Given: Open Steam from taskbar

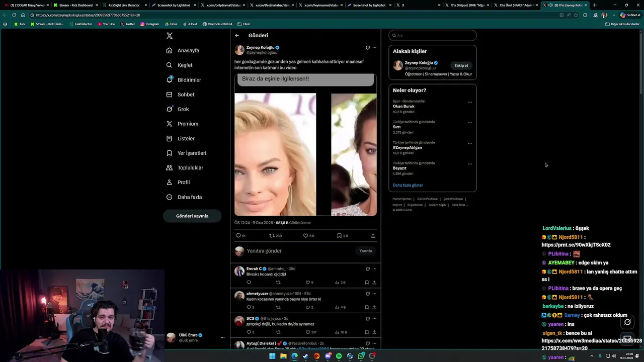Looking at the screenshot, I should point(305,356).
